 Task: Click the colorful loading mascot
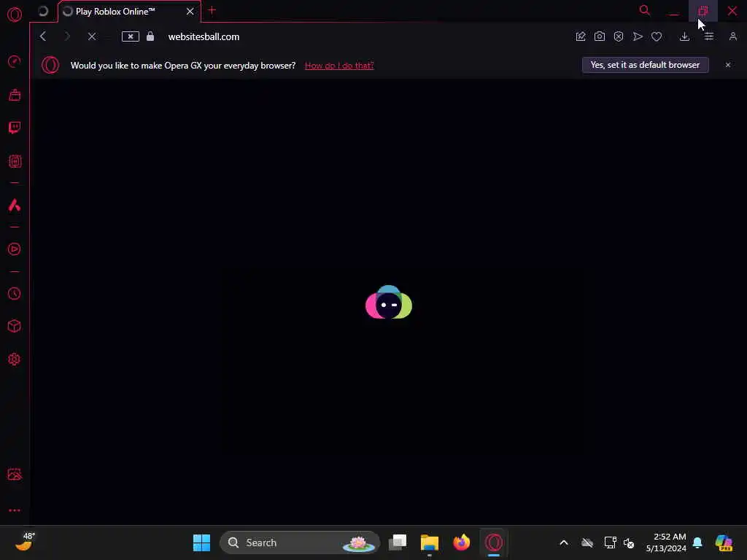388,303
